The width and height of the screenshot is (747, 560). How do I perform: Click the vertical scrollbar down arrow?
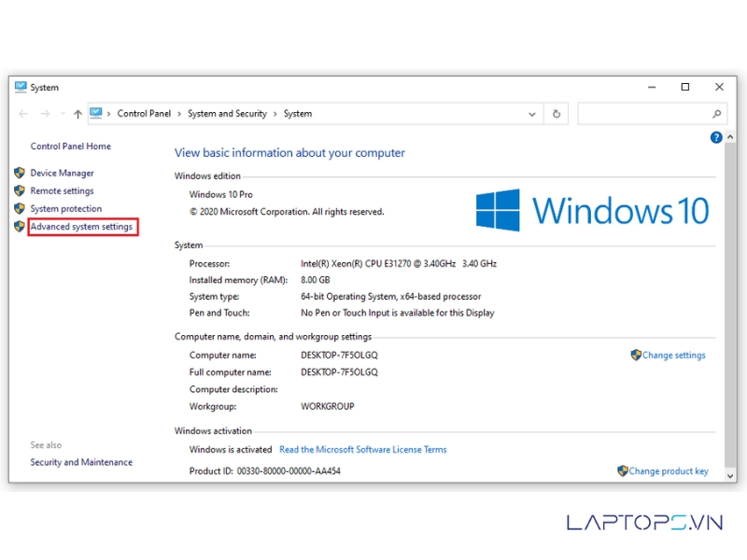coord(730,475)
